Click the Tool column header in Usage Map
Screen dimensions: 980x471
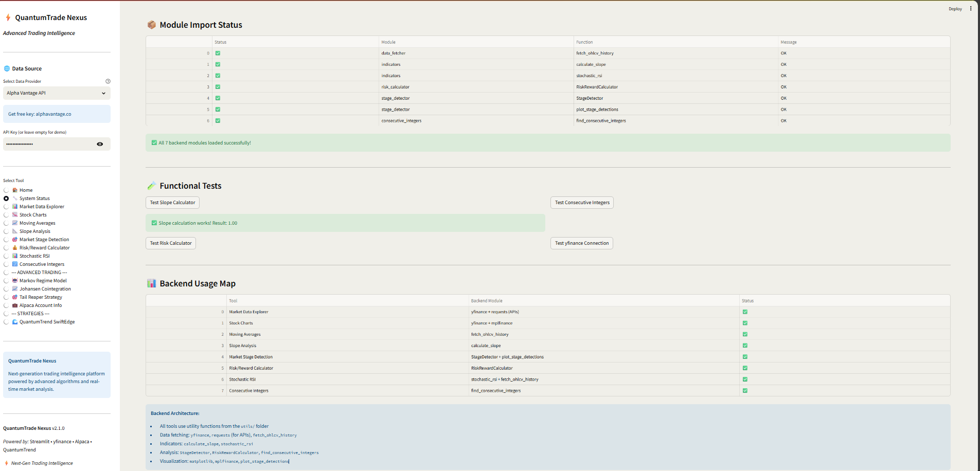pos(347,301)
